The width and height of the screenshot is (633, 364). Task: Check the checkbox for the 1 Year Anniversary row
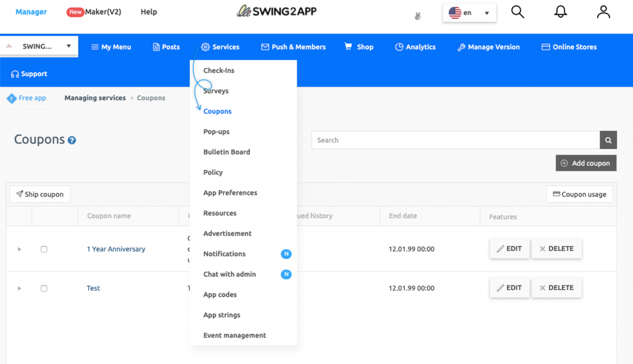43,248
